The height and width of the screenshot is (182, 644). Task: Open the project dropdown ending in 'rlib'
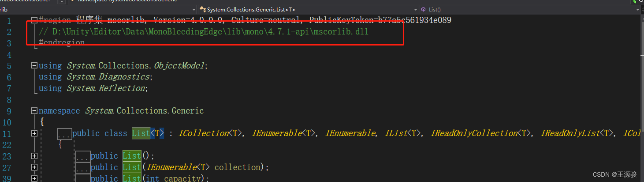point(99,9)
